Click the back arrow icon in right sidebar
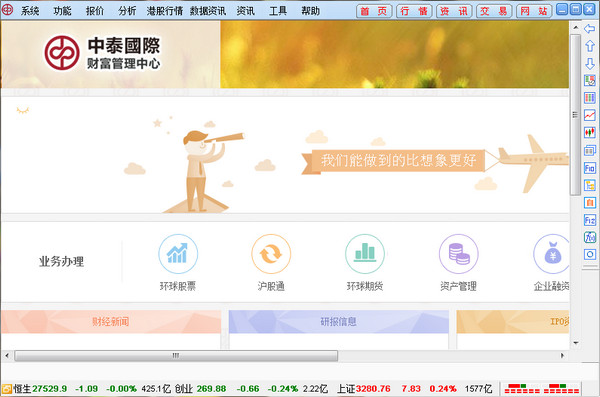This screenshot has width=600, height=397. click(590, 28)
